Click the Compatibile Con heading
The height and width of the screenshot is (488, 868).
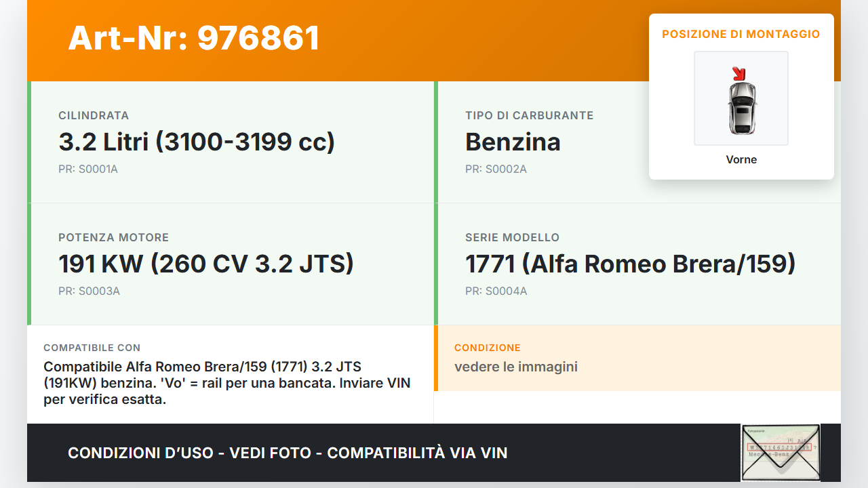pyautogui.click(x=92, y=348)
